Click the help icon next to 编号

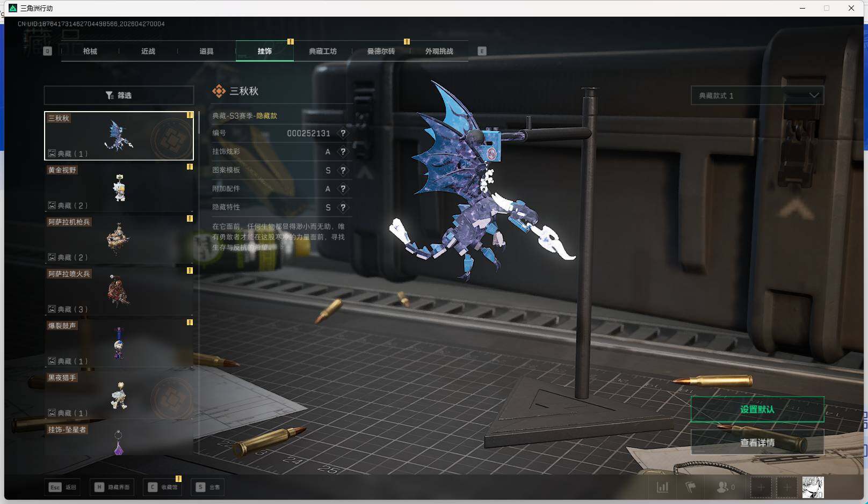(x=343, y=133)
